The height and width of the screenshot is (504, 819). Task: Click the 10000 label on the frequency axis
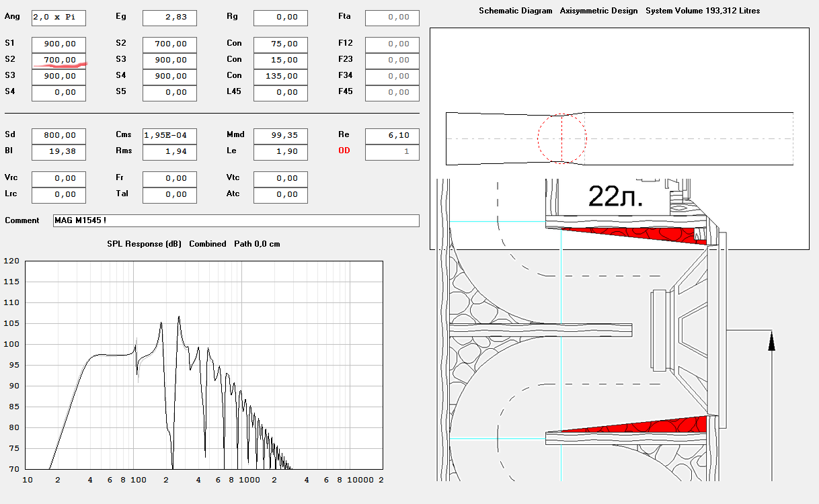[x=359, y=480]
